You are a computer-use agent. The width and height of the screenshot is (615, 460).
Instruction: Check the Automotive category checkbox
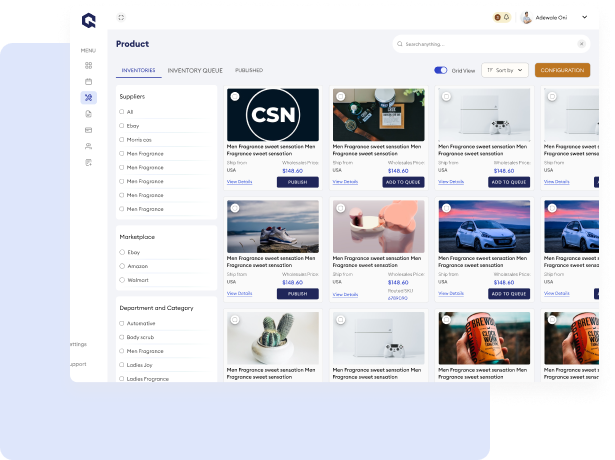[122, 323]
